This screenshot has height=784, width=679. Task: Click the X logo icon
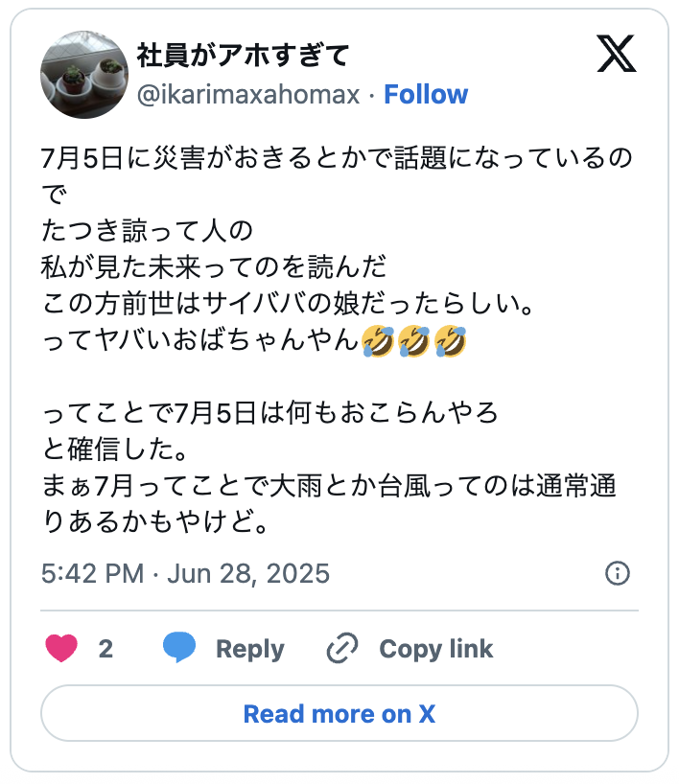pyautogui.click(x=617, y=54)
